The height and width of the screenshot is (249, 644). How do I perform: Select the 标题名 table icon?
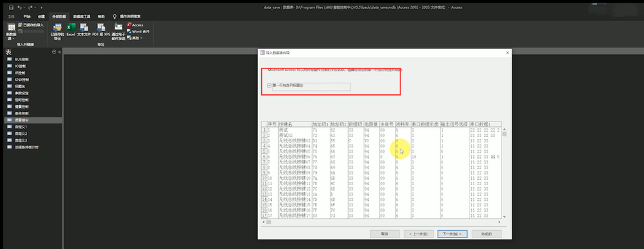[x=10, y=86]
